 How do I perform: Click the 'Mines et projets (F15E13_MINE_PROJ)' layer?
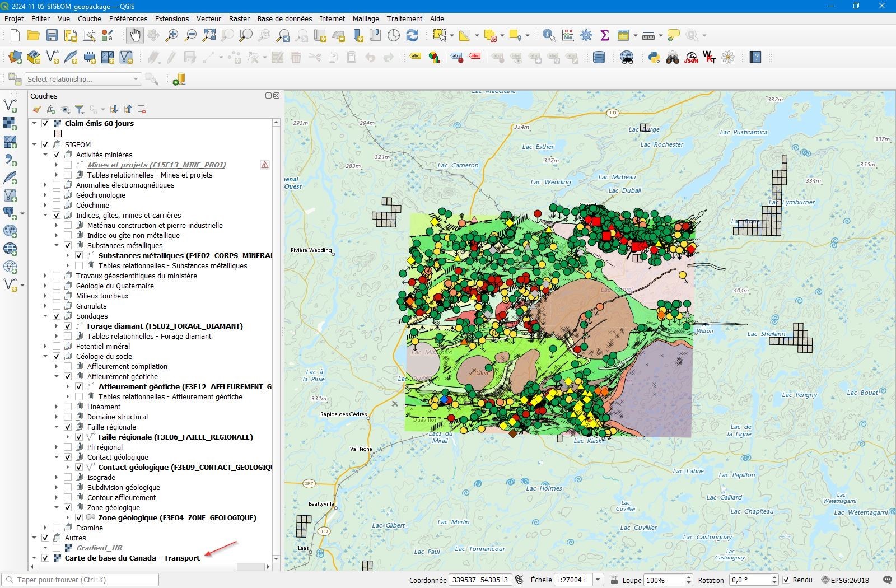(156, 165)
